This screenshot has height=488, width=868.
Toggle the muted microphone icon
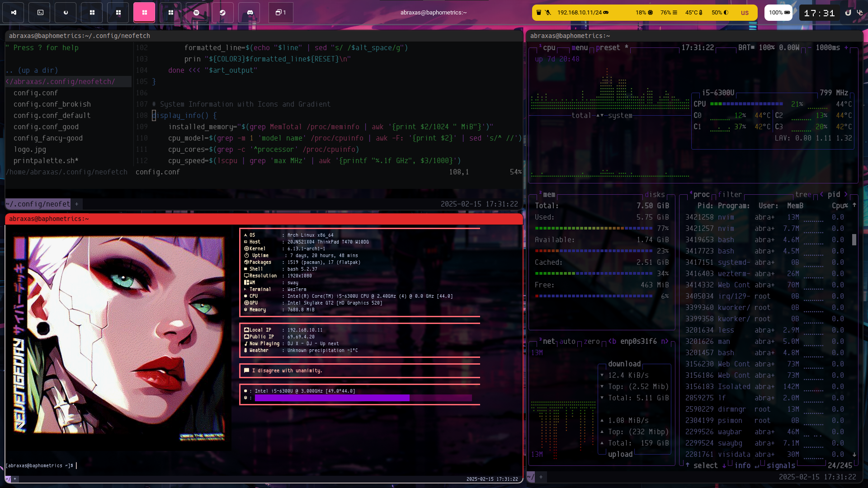[x=548, y=13]
